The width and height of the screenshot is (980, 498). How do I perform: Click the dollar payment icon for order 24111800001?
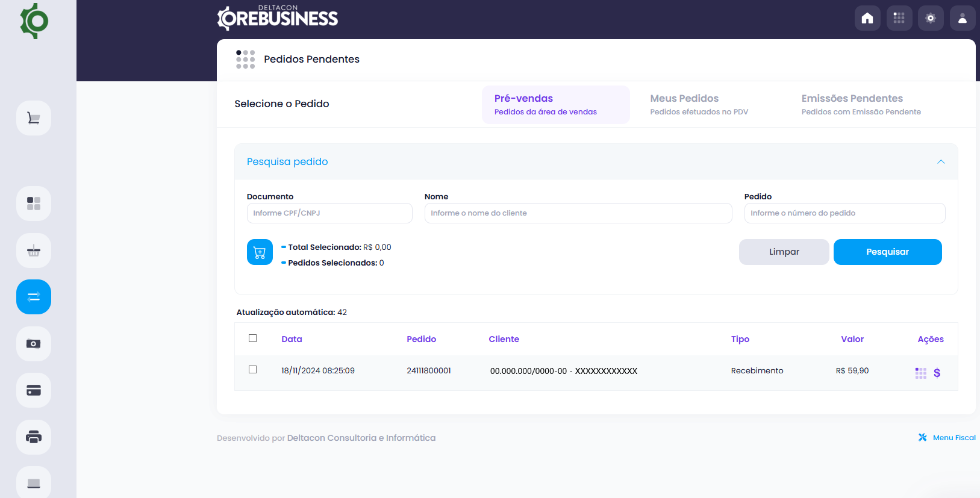(x=937, y=373)
